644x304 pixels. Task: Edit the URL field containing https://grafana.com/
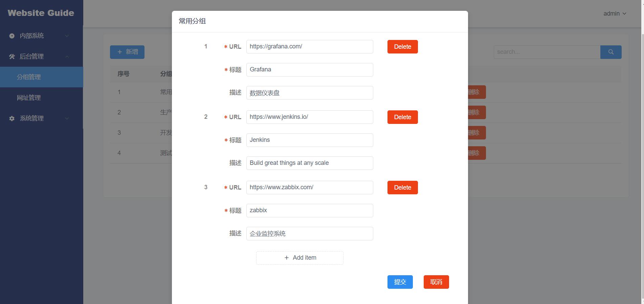[310, 47]
